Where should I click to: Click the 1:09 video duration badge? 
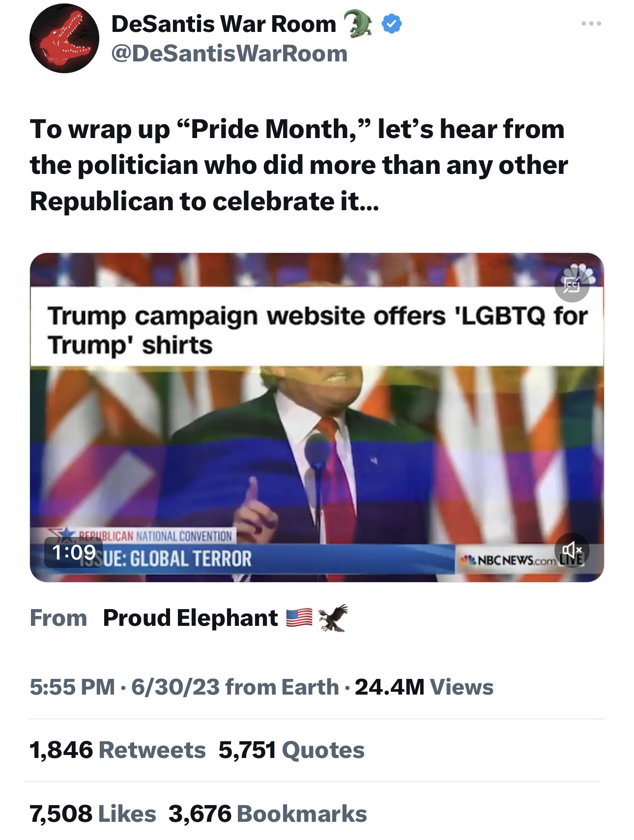tap(74, 552)
